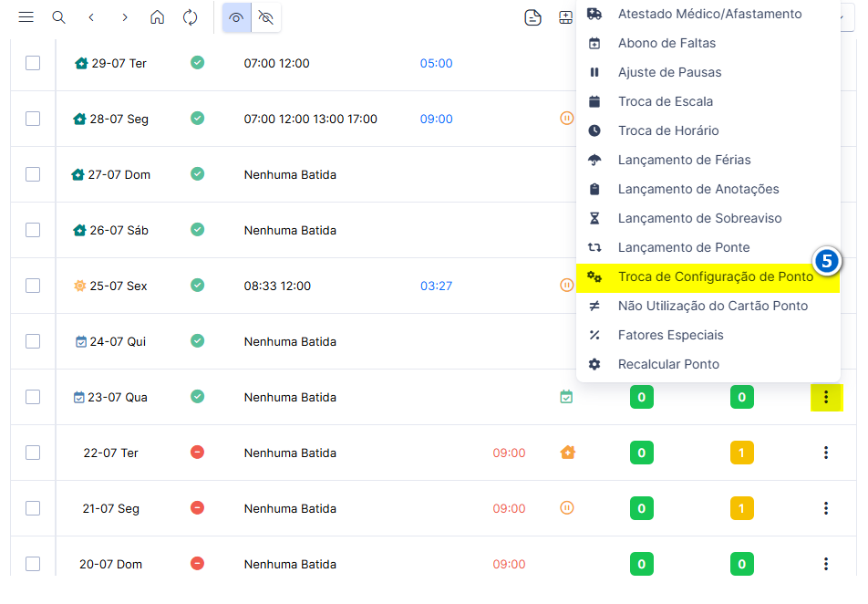Choose Troca de Configuração de Ponto

(708, 277)
